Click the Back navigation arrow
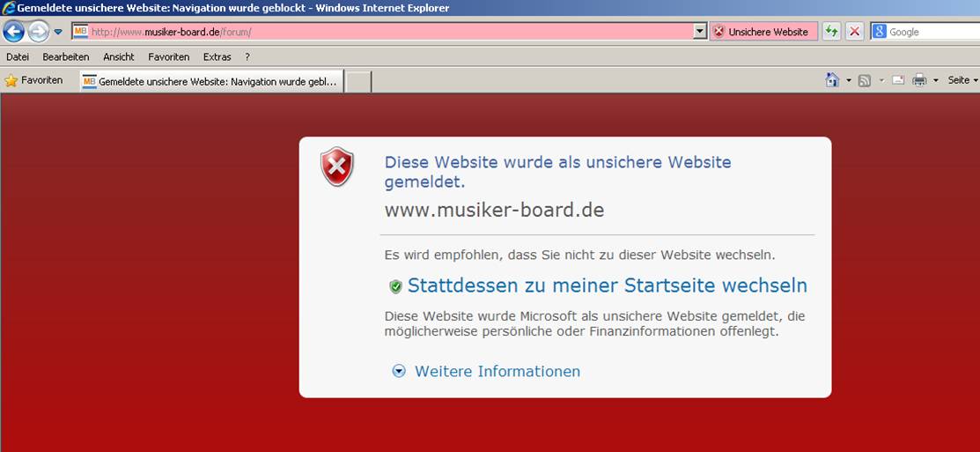 (14, 31)
